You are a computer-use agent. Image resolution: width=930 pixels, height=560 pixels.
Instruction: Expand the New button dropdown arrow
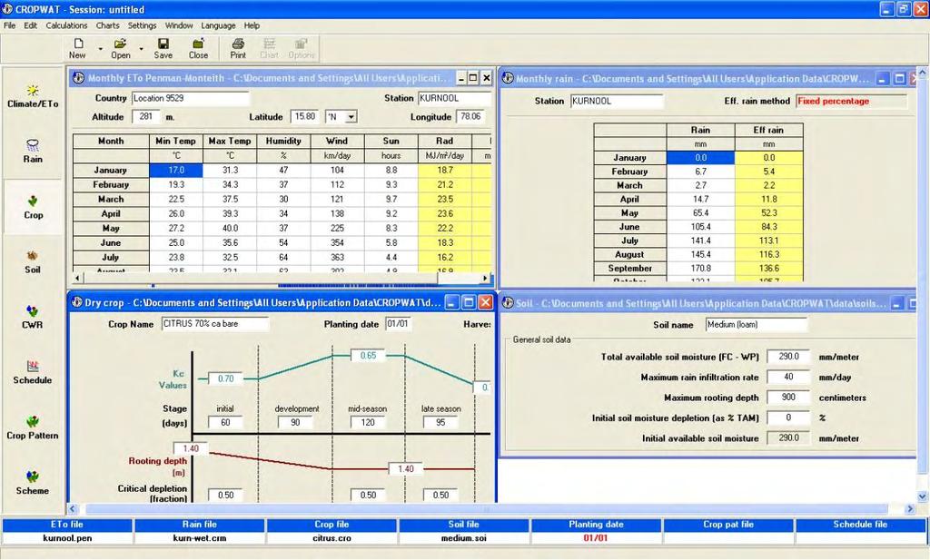(100, 49)
